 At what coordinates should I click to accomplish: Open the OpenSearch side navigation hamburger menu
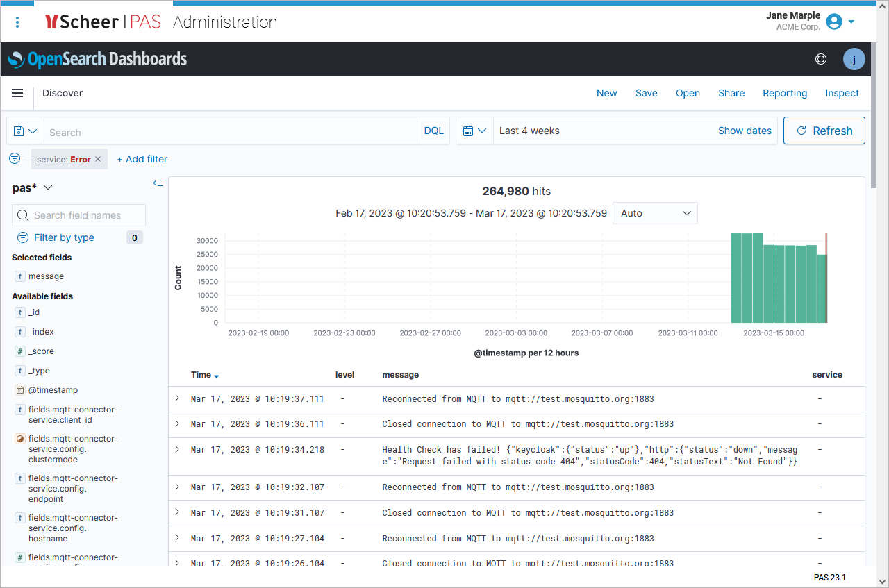tap(17, 93)
